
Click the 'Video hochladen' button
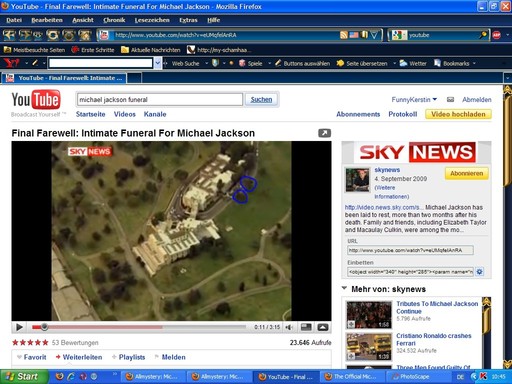[458, 114]
